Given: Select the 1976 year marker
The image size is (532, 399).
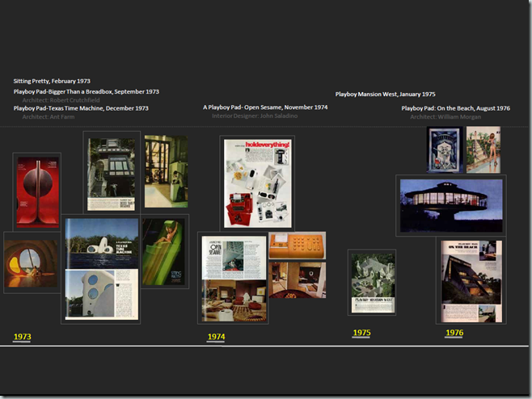Looking at the screenshot, I should pos(454,333).
